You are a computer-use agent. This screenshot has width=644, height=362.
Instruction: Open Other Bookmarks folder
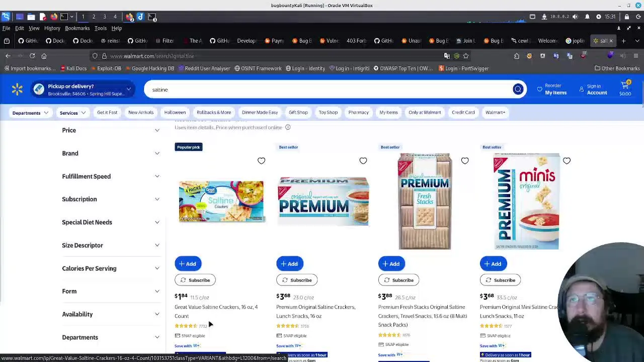click(617, 68)
